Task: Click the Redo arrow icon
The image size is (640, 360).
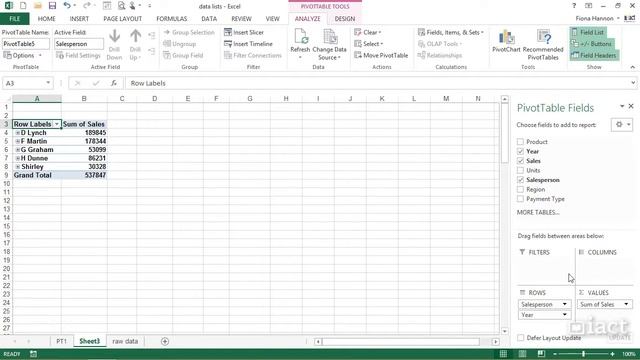Action: [87, 6]
